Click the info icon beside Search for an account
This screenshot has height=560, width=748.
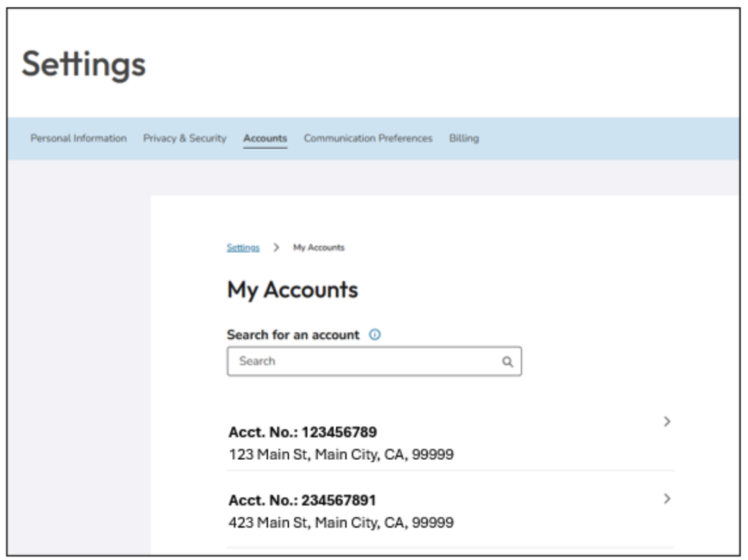[375, 335]
